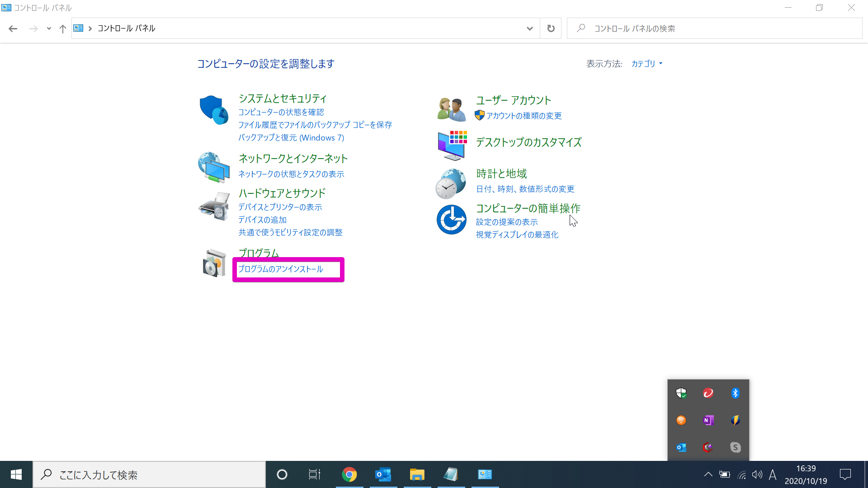Open the カテゴリ view-by dropdown
This screenshot has width=868, height=488.
click(647, 64)
